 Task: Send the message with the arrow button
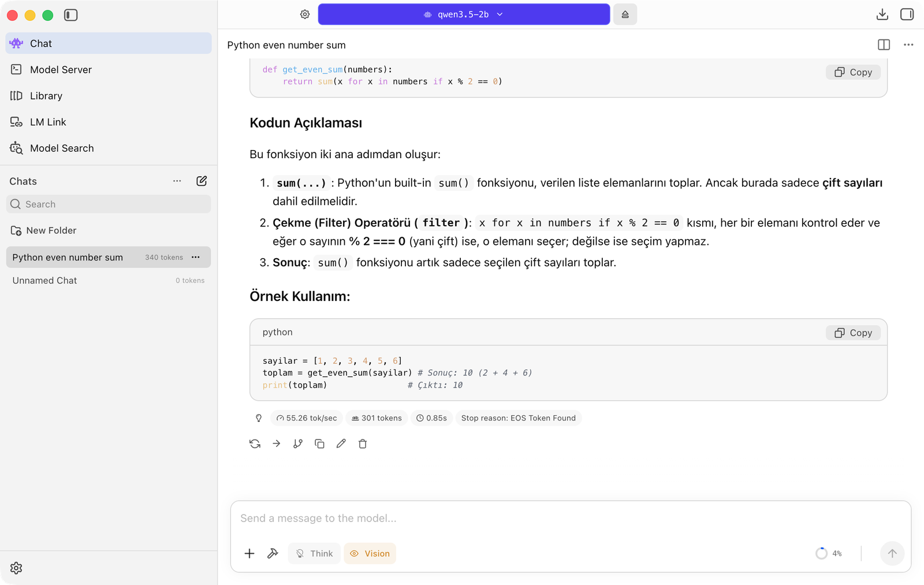[x=892, y=553]
